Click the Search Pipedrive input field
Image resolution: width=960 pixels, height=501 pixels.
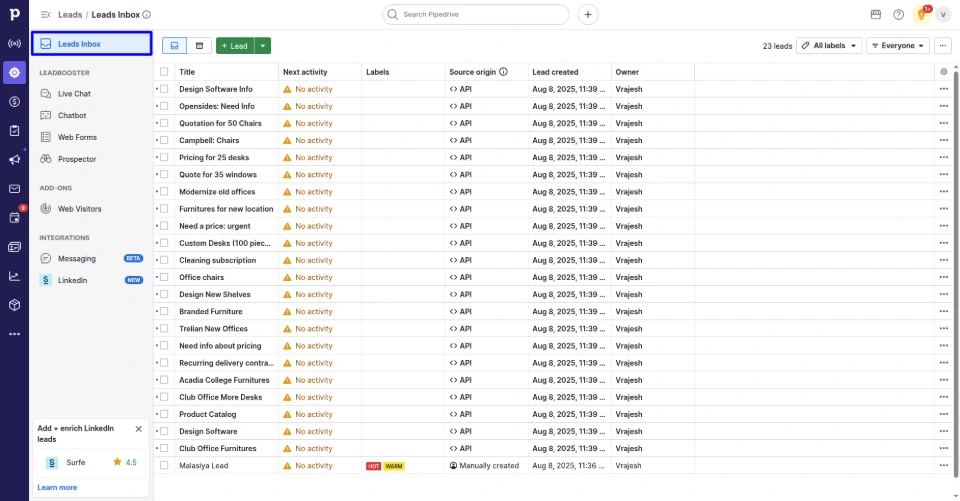point(476,15)
